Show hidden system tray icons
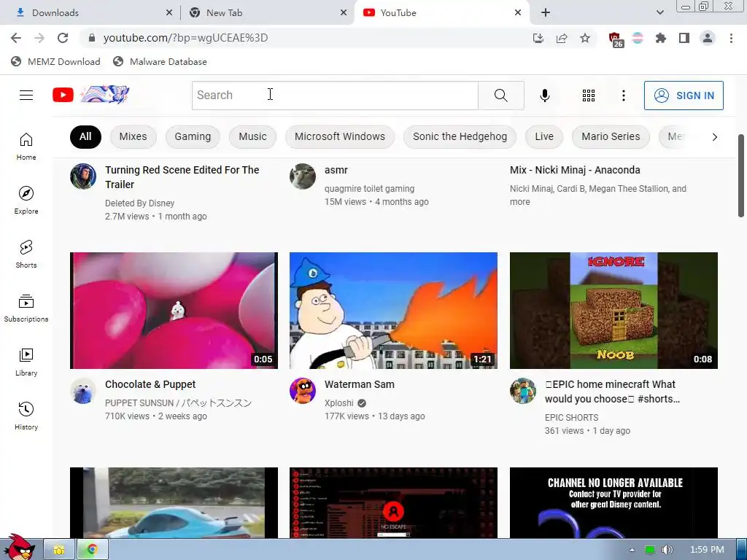747x560 pixels. point(632,550)
